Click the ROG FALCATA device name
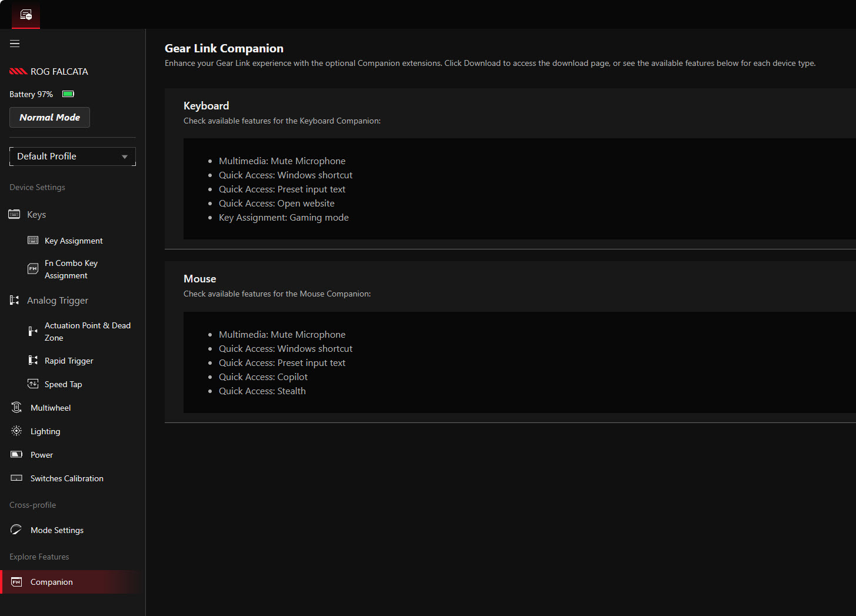Screen dimensions: 856x616 59,71
